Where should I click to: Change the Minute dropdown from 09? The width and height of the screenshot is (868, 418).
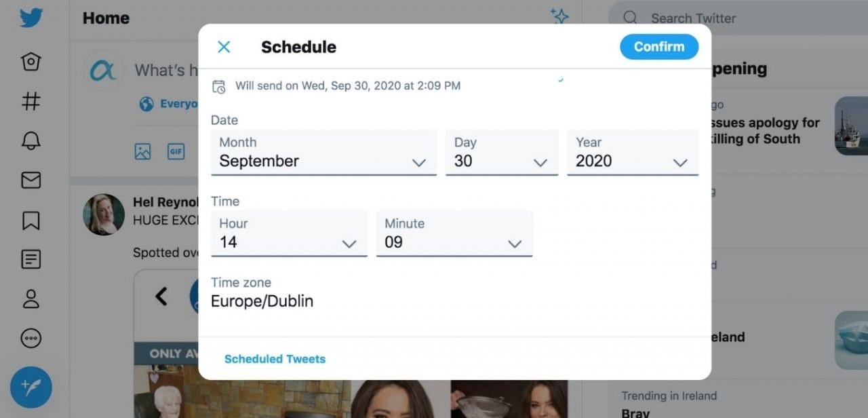click(454, 242)
